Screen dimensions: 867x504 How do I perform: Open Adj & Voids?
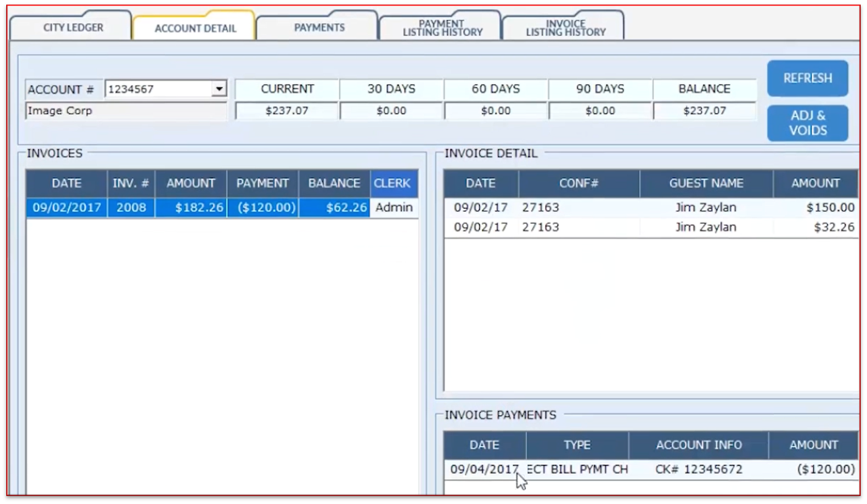click(807, 123)
